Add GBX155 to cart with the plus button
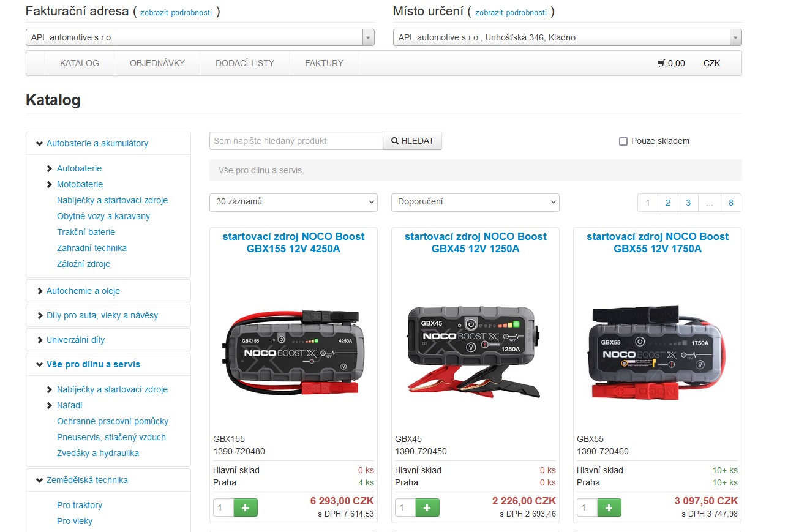Screen dimensions: 807x532 pyautogui.click(x=246, y=508)
